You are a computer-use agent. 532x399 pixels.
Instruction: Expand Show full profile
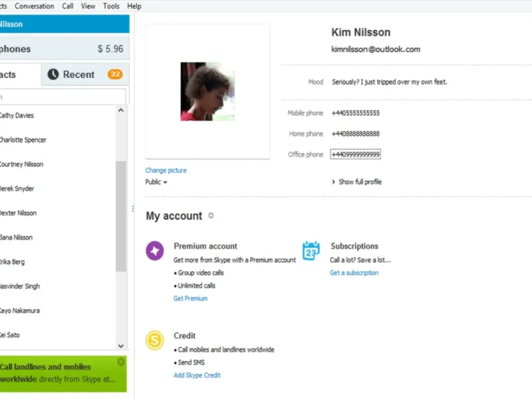[x=356, y=182]
